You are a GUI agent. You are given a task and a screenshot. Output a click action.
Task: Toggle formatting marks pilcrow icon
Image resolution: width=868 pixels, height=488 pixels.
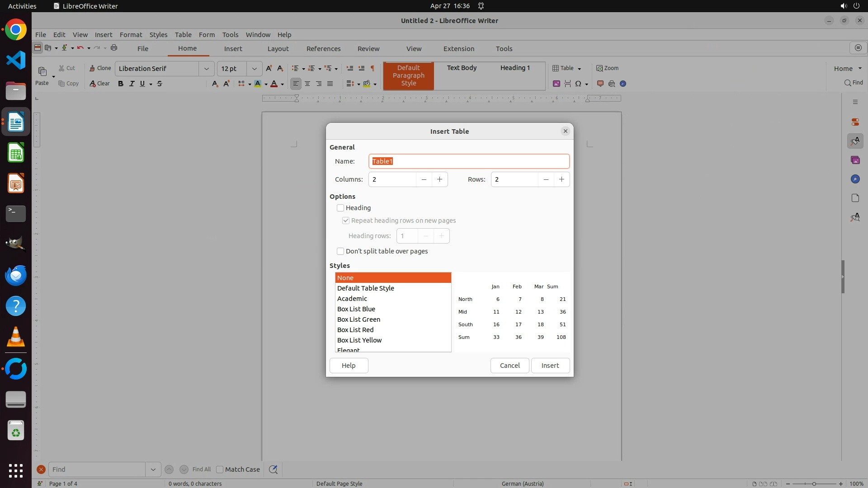click(373, 68)
